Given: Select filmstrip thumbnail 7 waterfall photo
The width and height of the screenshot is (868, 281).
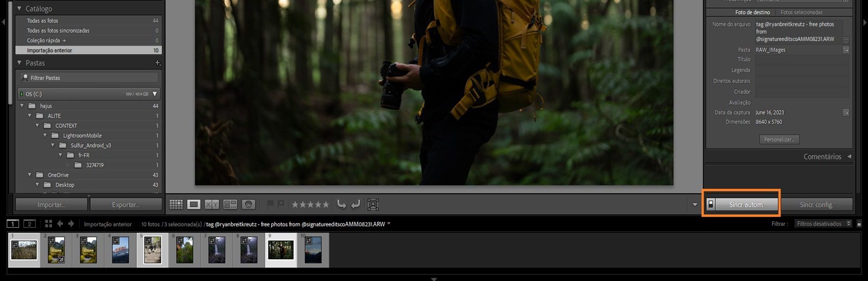Looking at the screenshot, I should coord(216,250).
